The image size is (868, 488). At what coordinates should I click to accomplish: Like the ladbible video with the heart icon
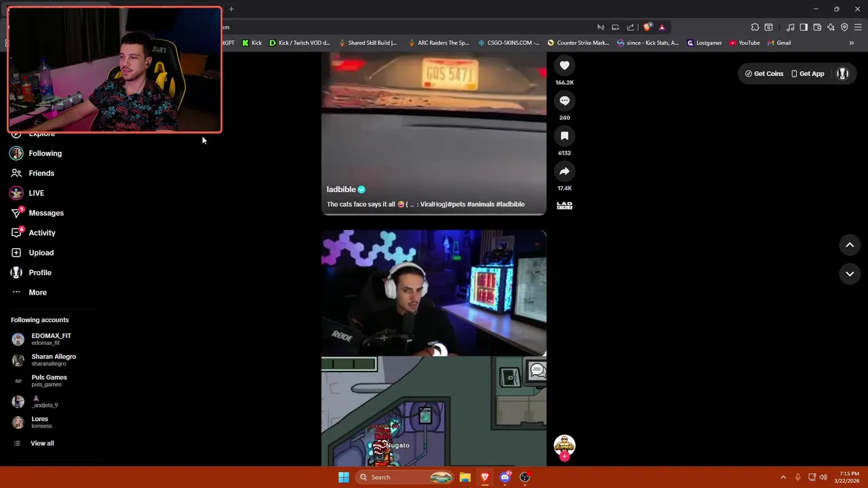point(564,65)
